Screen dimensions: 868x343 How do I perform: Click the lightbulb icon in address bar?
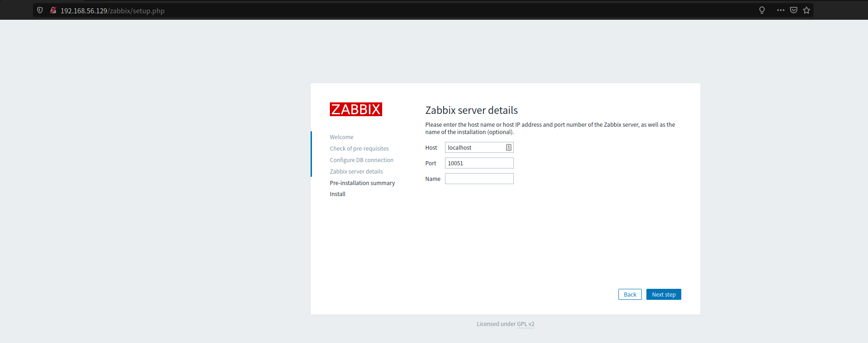[762, 10]
